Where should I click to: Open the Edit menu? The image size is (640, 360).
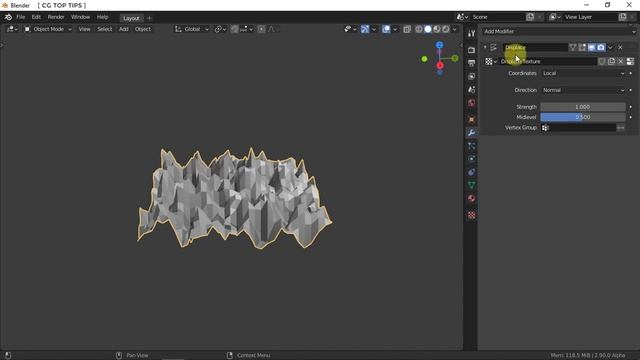[x=36, y=17]
